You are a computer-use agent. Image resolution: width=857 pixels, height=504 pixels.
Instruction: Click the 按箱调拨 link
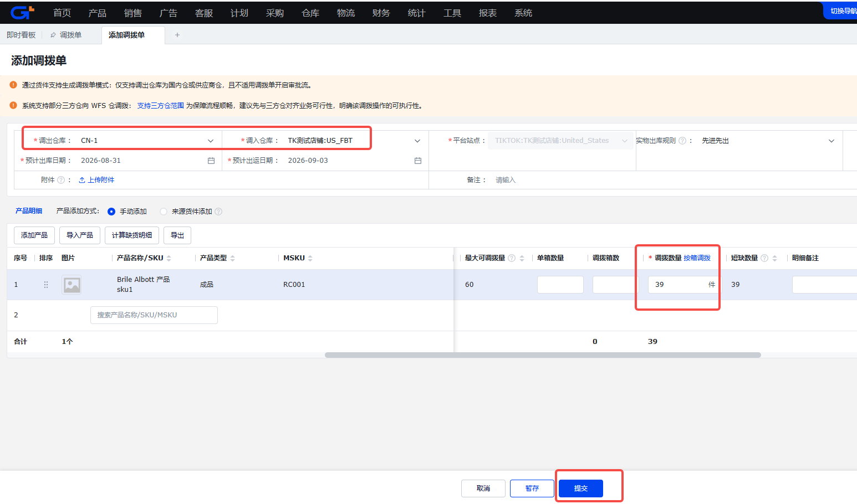pyautogui.click(x=697, y=258)
